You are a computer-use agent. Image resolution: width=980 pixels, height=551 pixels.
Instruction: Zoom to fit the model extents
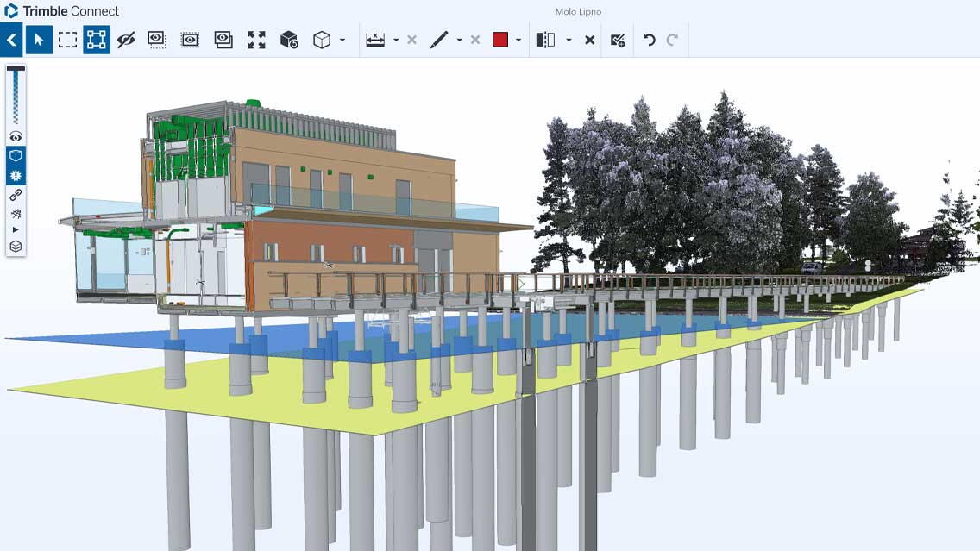tap(256, 40)
